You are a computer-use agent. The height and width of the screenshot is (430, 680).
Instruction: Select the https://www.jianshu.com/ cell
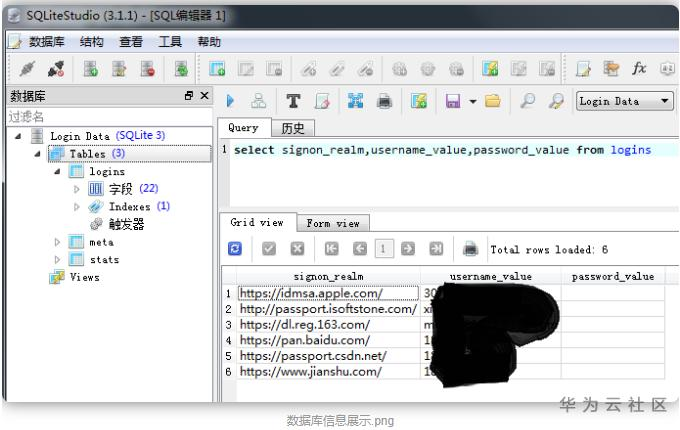(x=328, y=371)
